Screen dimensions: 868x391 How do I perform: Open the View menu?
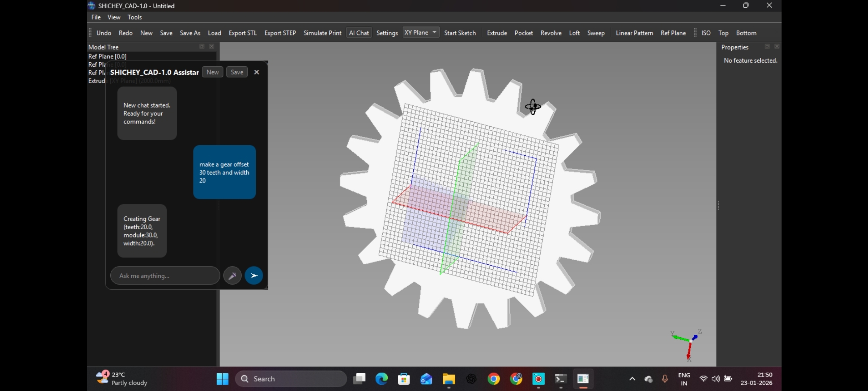114,17
